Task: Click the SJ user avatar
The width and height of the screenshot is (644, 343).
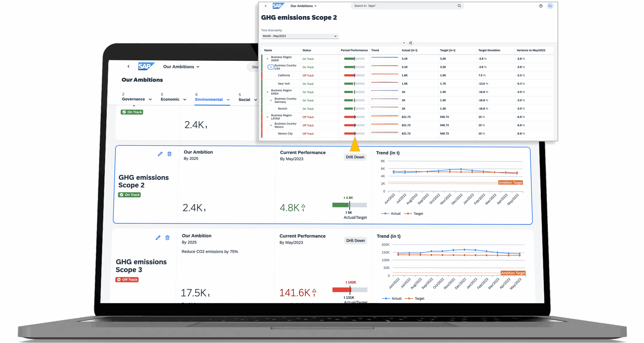Action: [x=550, y=6]
